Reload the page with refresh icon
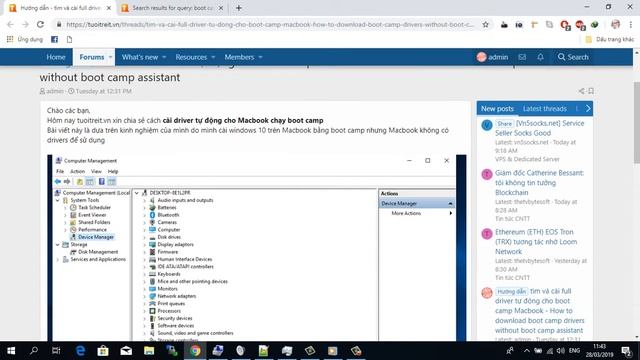This screenshot has height=360, width=640. click(40, 24)
